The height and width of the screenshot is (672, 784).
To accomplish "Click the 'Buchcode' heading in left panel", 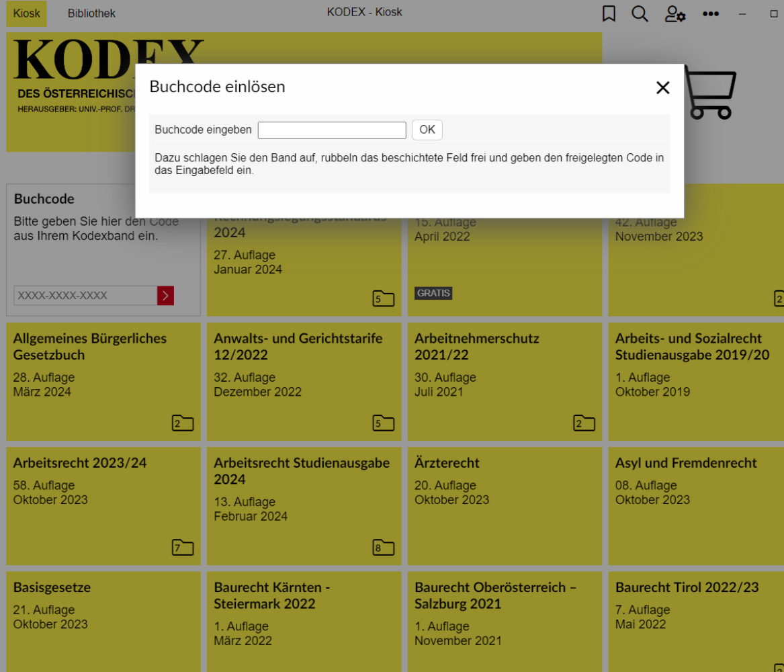I will click(x=44, y=199).
